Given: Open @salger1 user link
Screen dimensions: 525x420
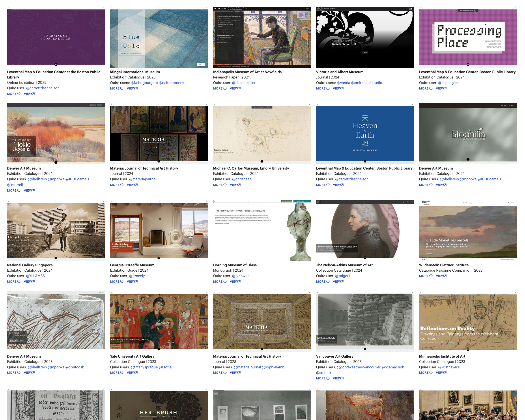Looking at the screenshot, I should pos(342,276).
